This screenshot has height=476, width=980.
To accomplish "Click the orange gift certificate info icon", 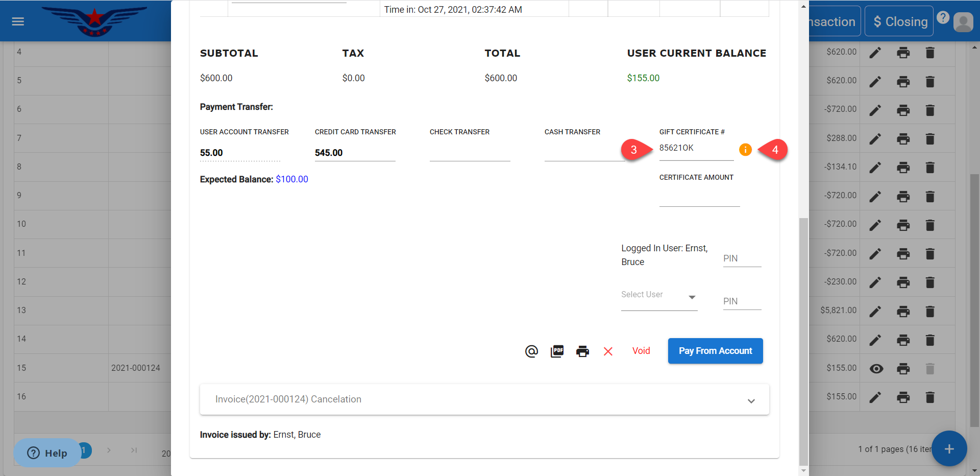I will point(745,150).
